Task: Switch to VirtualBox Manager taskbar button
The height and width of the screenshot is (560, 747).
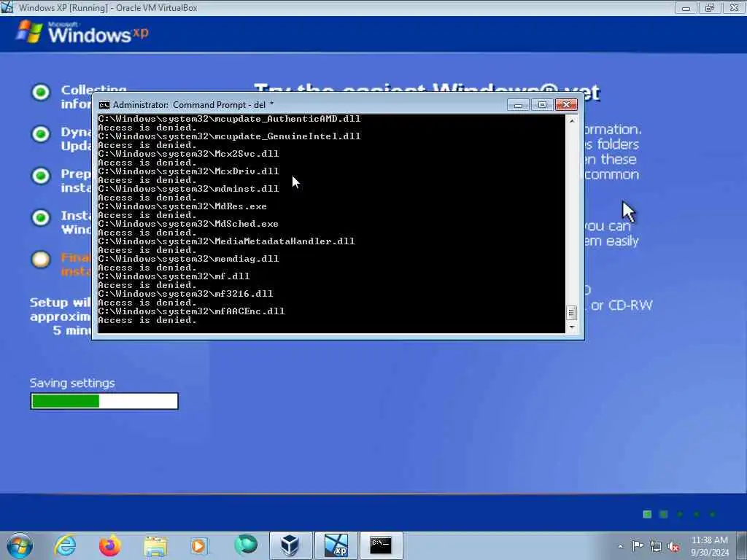Action: tap(290, 545)
